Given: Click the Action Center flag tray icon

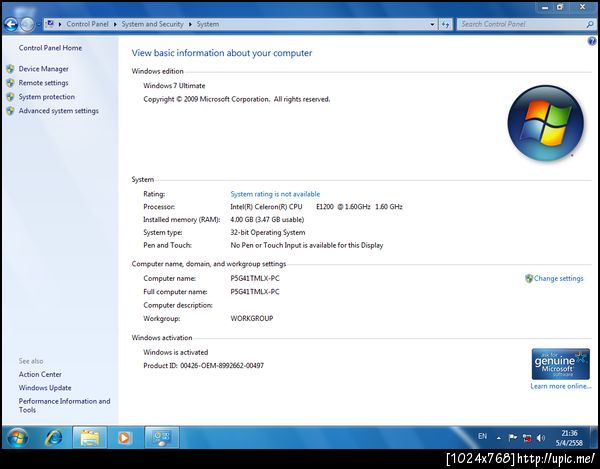Looking at the screenshot, I should pos(513,438).
